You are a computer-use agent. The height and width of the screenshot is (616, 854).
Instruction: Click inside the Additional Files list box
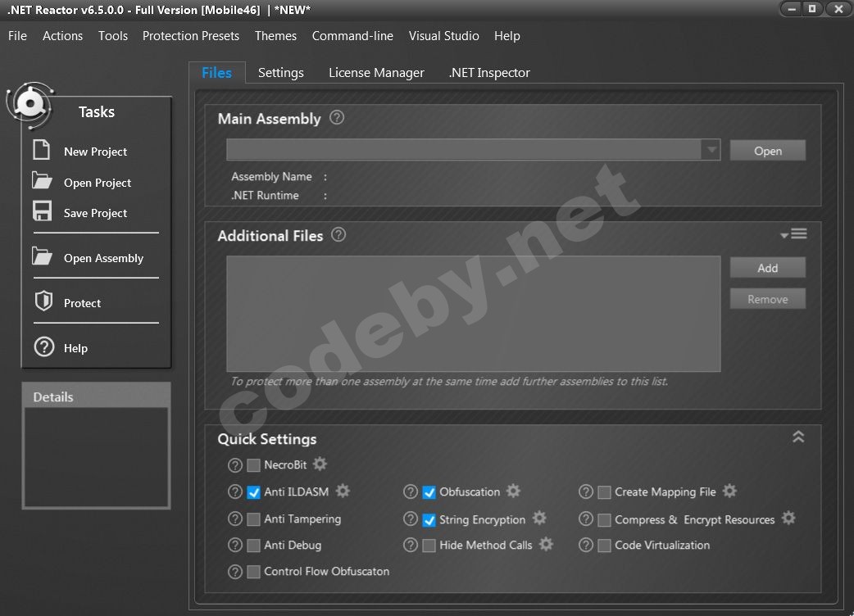(x=473, y=314)
